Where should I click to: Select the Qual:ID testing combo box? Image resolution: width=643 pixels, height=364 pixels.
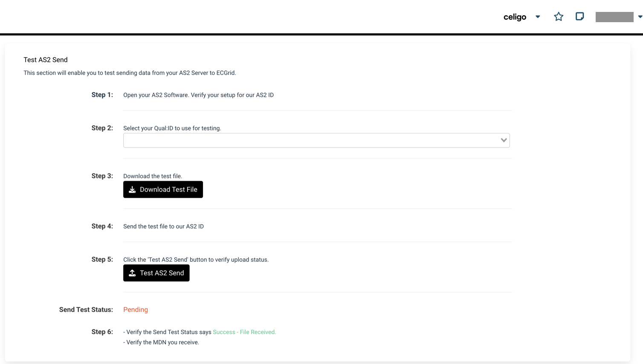tap(316, 140)
